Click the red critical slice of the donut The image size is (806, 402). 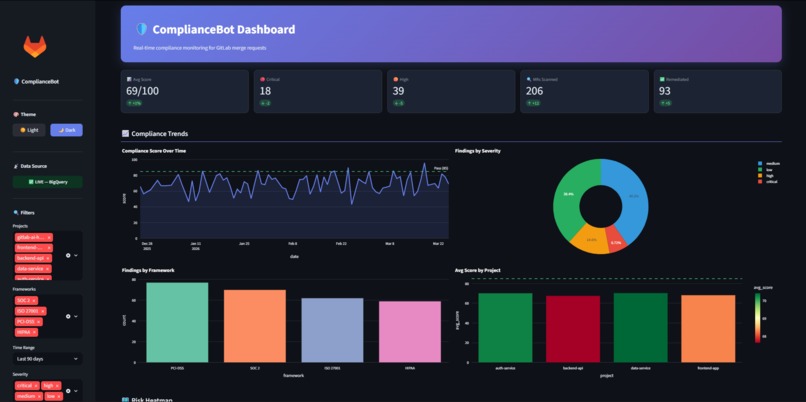coord(616,242)
